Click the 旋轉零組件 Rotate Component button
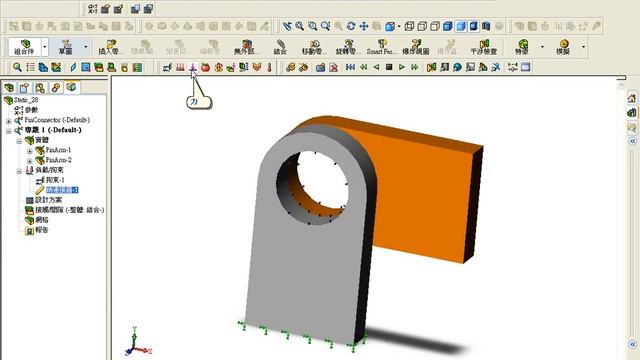 (x=348, y=47)
